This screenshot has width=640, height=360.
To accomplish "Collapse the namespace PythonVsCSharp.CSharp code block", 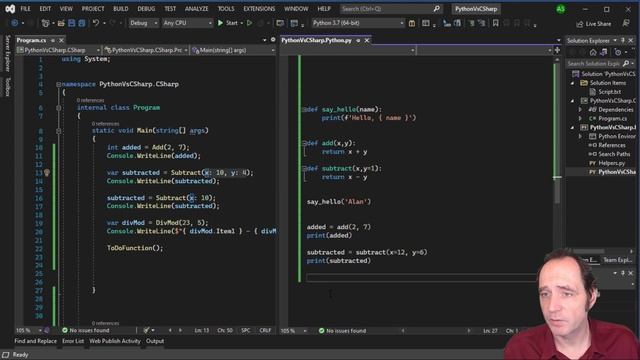I will (x=58, y=84).
